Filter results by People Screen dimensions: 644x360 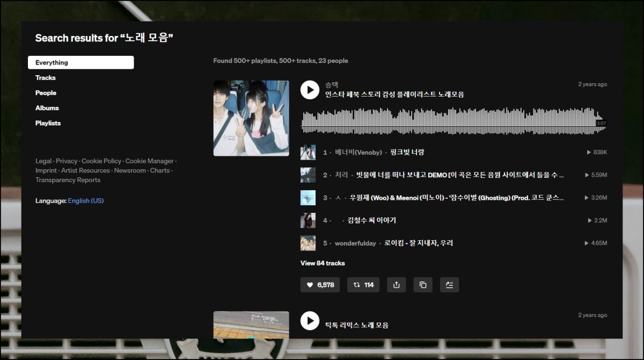point(46,93)
